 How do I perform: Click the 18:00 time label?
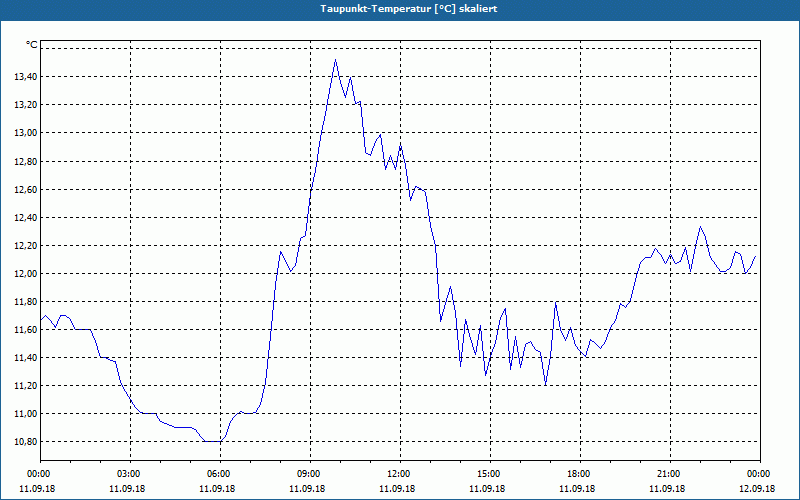(x=580, y=474)
